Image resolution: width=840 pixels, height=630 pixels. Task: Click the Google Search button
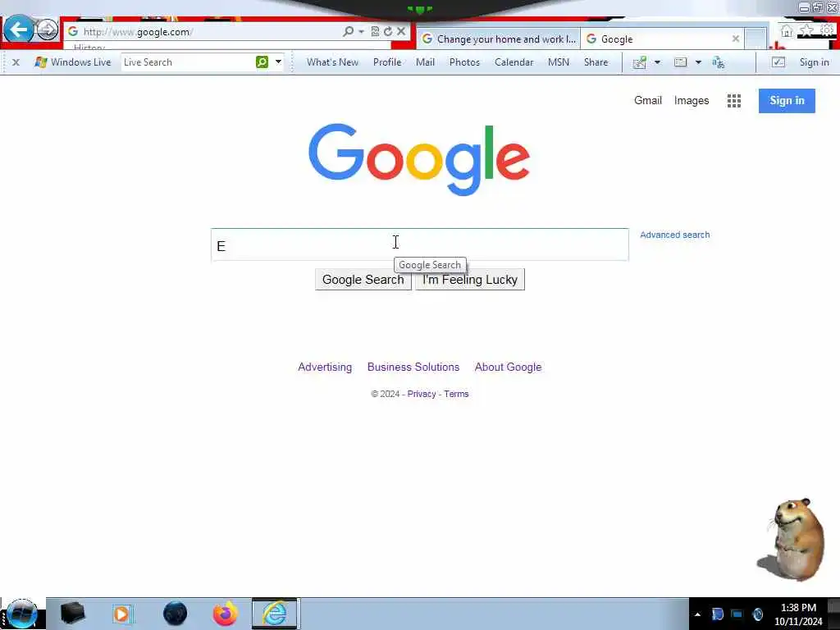[363, 280]
